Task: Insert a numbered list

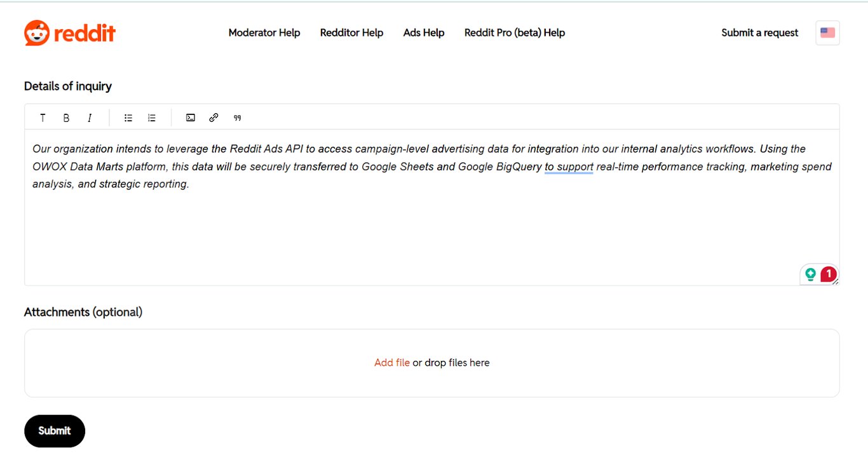Action: pyautogui.click(x=152, y=118)
